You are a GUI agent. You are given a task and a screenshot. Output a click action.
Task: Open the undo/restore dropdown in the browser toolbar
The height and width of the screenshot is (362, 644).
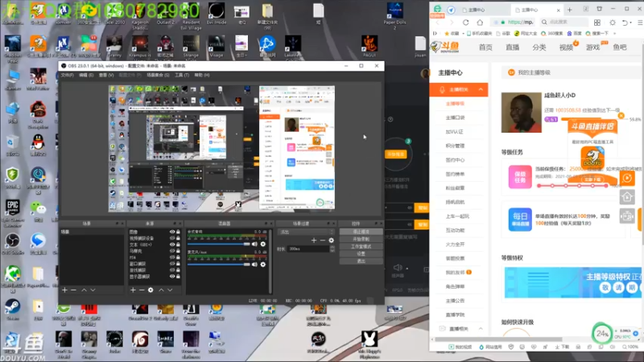click(631, 23)
